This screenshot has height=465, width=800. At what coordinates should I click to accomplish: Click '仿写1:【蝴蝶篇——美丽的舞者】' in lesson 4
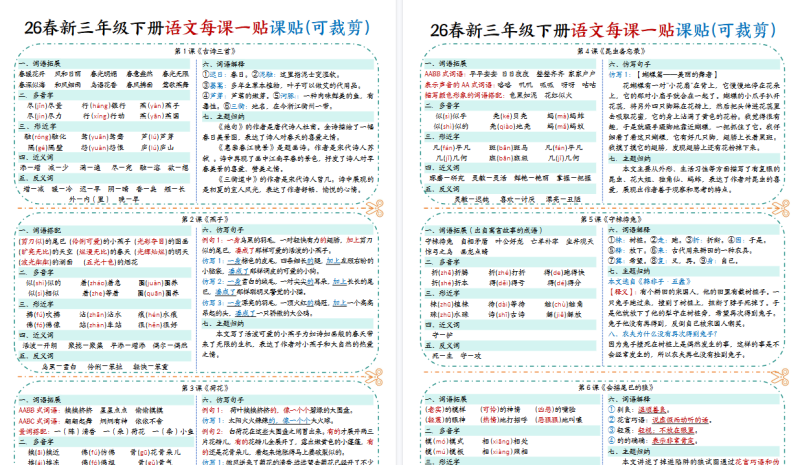click(x=663, y=75)
